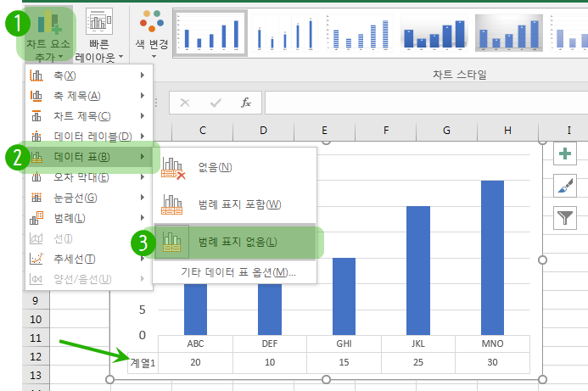Click the GHI bar in the chart
This screenshot has width=588, height=391.
(344, 296)
